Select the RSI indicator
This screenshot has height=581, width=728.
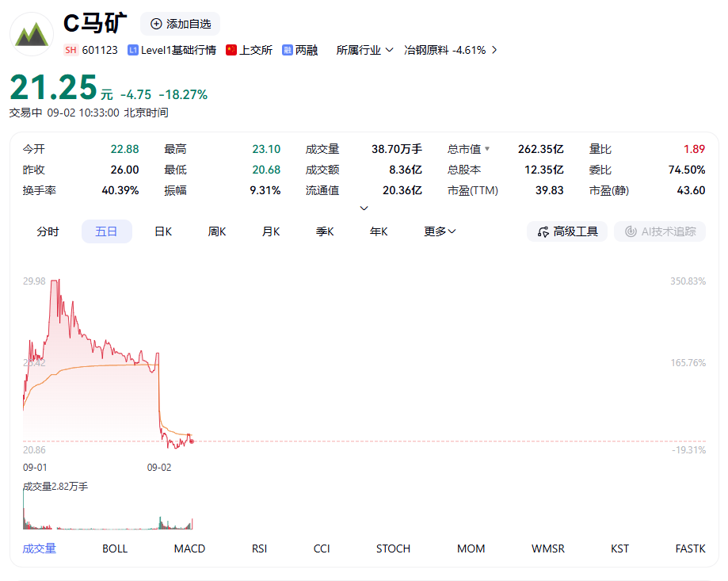point(259,549)
